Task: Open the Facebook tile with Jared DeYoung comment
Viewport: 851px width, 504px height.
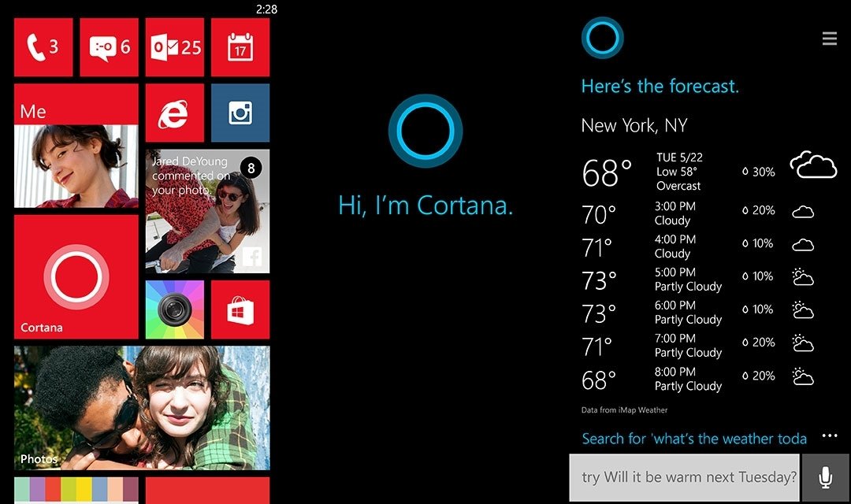Action: tap(207, 211)
